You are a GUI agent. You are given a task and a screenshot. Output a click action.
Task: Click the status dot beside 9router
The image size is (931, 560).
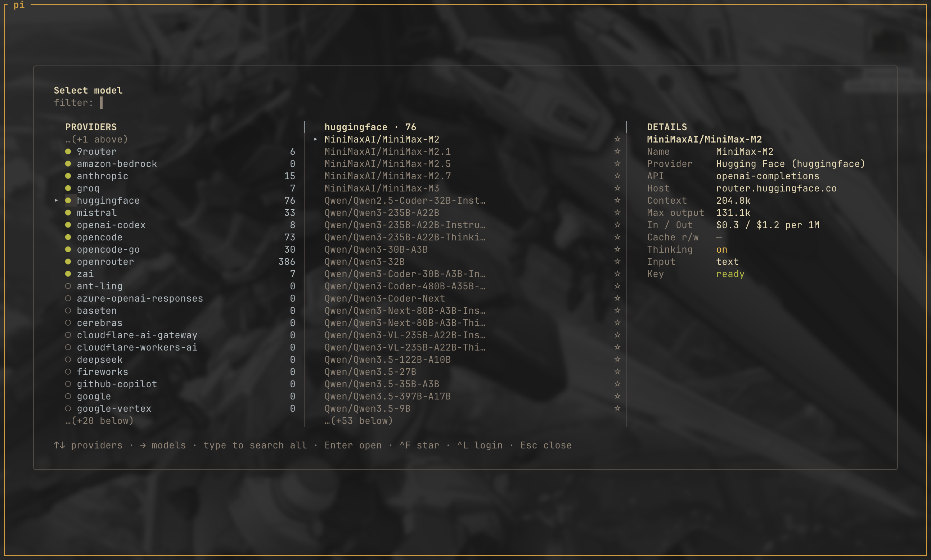[x=68, y=151]
